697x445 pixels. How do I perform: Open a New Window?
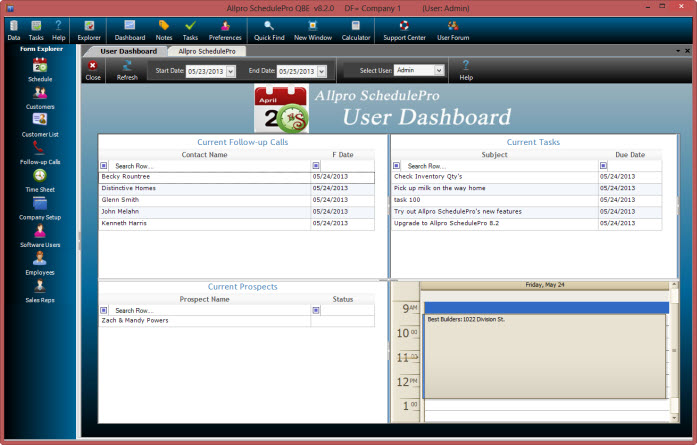click(x=312, y=31)
